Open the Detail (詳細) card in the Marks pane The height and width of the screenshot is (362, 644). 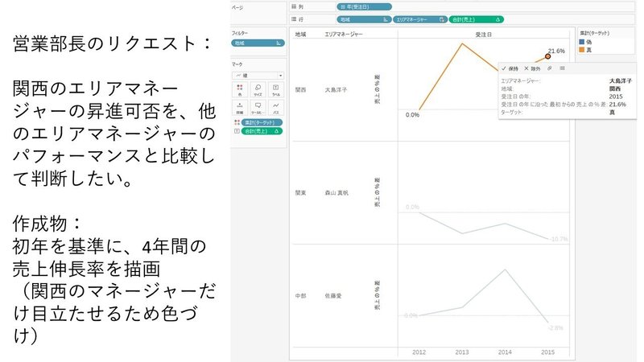click(x=240, y=108)
